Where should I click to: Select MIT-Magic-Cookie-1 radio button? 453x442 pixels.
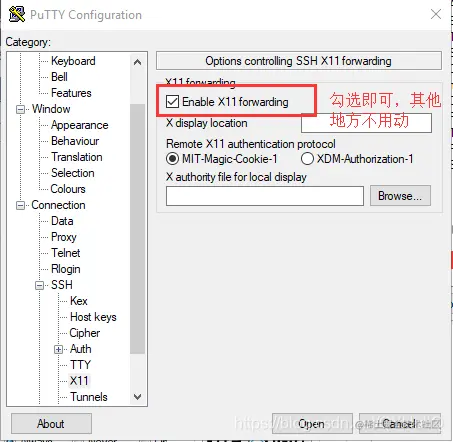point(172,159)
